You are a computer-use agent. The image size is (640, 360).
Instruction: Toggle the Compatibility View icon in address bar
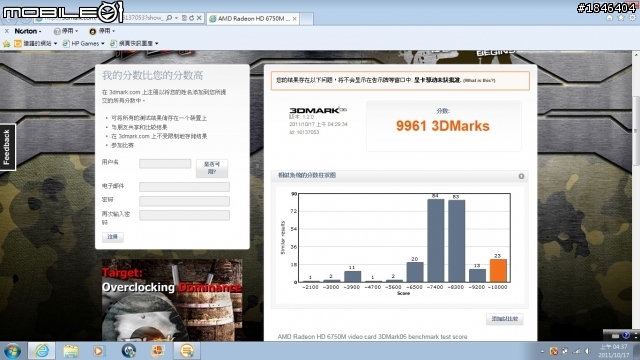click(184, 18)
